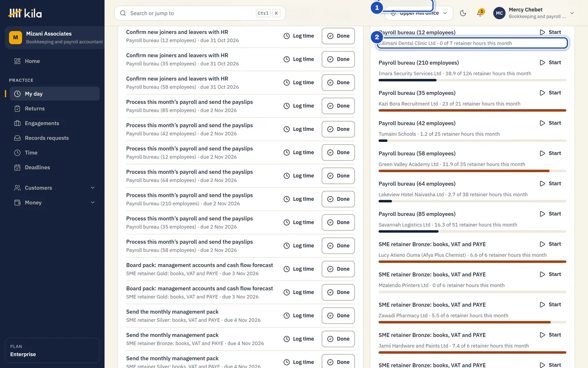Open the user account dropdown chevron
The image size is (588, 368).
(x=572, y=13)
